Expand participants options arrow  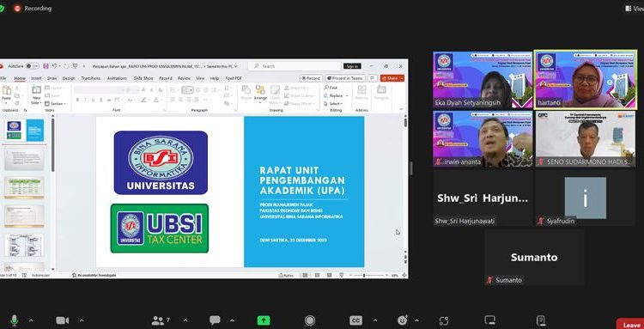click(x=185, y=320)
